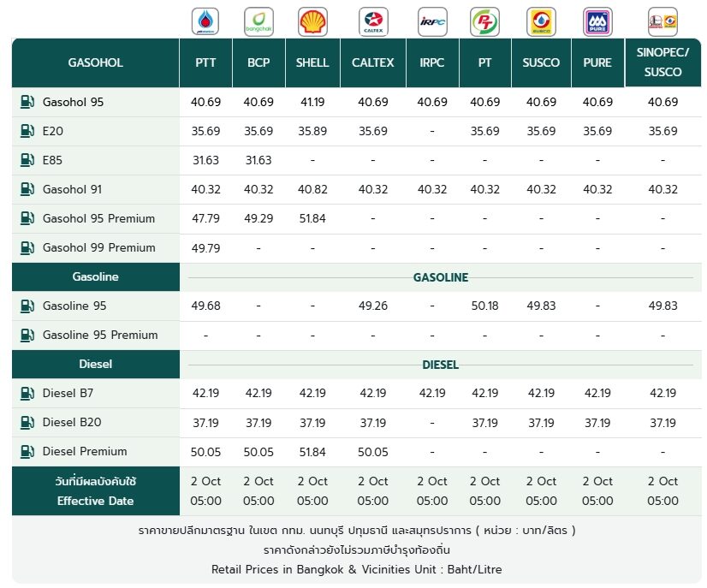Click PTT's Gasohol 99 Premium price 49.79
Screen dimensions: 707x588
click(205, 248)
